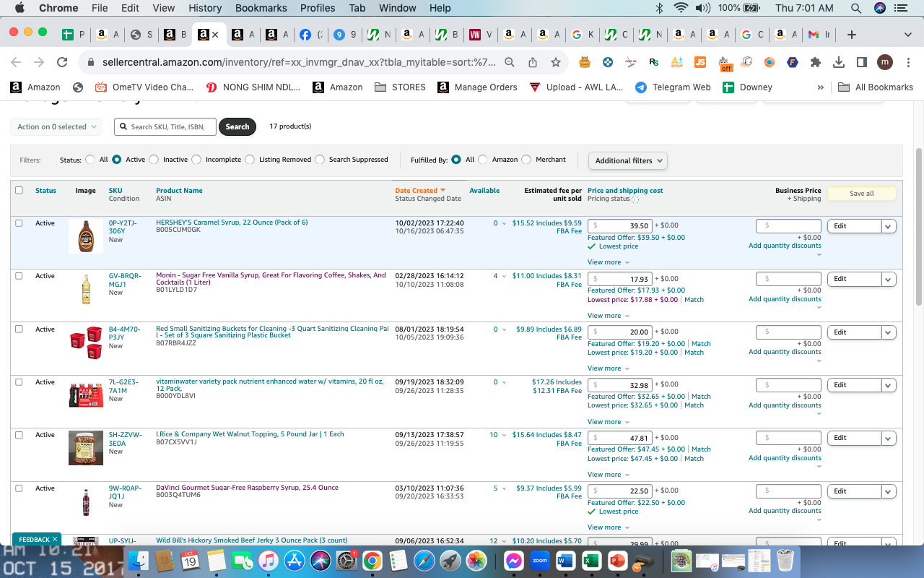
Task: Click the SKU search input field
Action: (x=165, y=126)
